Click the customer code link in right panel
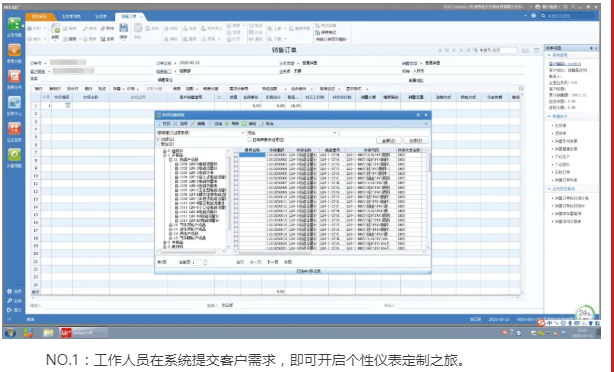614x372 pixels. coord(565,63)
